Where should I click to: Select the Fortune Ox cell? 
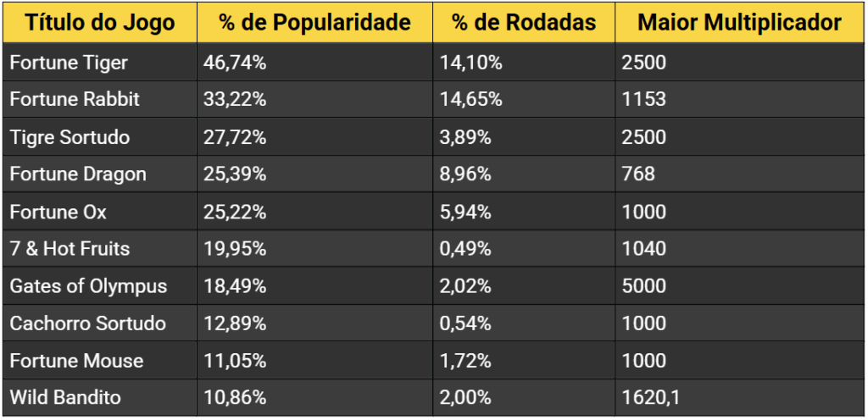[58, 212]
